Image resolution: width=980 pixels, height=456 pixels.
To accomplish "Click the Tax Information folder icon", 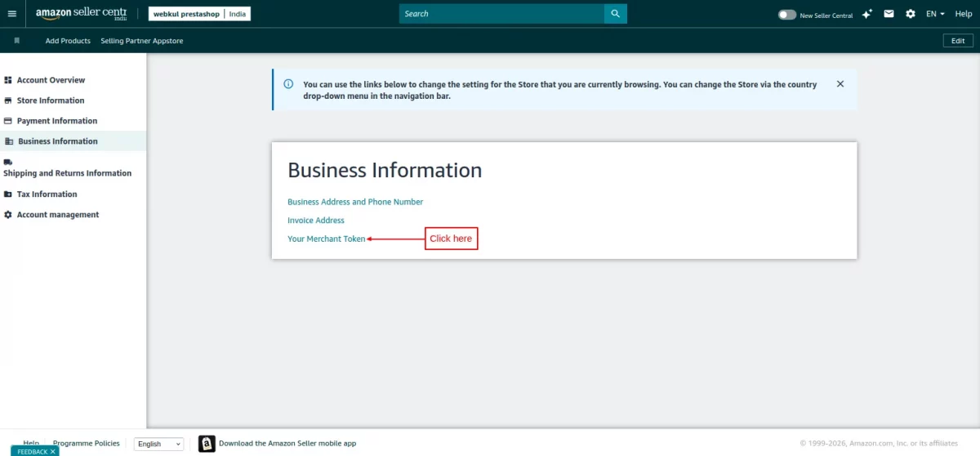I will pos(8,194).
